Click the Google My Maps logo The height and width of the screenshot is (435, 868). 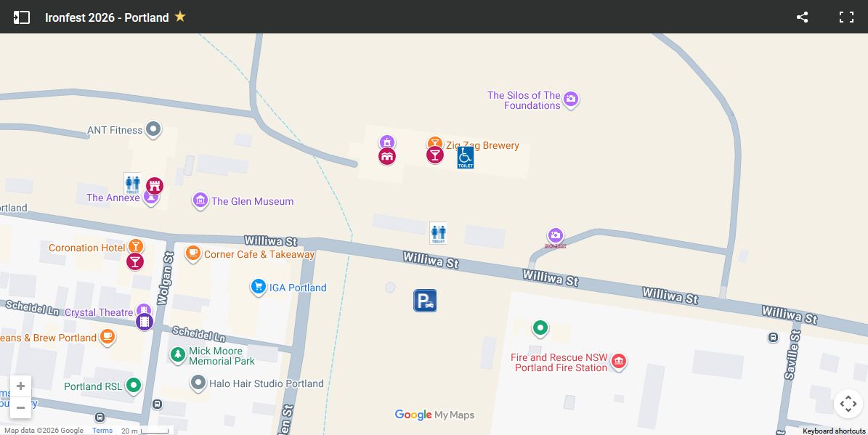[434, 415]
